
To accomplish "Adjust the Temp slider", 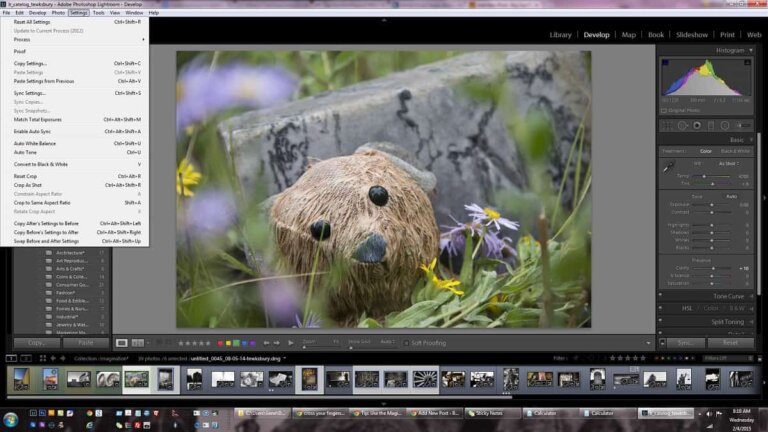I will (x=704, y=176).
